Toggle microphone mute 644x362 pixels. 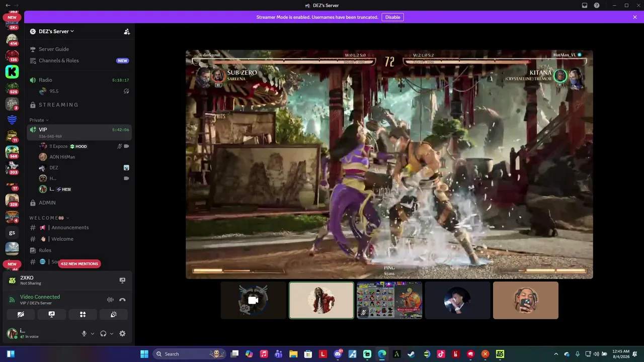pos(85,333)
